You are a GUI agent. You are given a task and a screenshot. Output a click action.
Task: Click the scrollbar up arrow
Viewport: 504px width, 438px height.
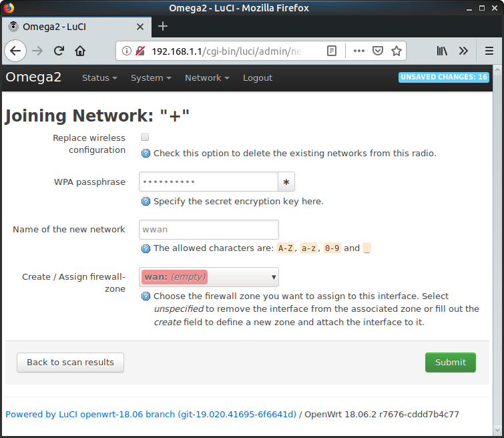pos(497,70)
